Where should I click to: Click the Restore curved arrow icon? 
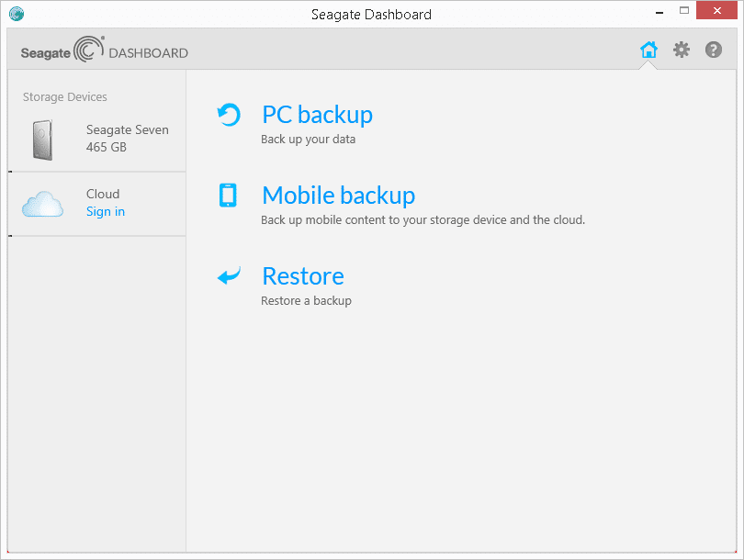(229, 275)
